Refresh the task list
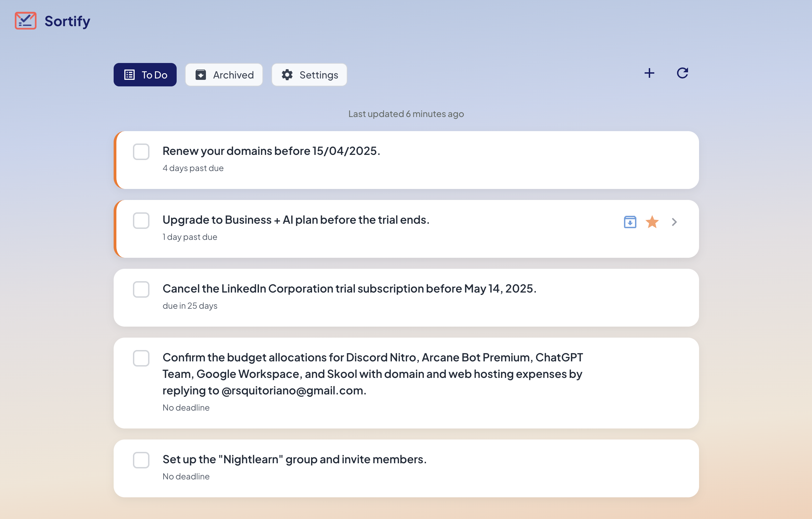812x519 pixels. (x=682, y=73)
